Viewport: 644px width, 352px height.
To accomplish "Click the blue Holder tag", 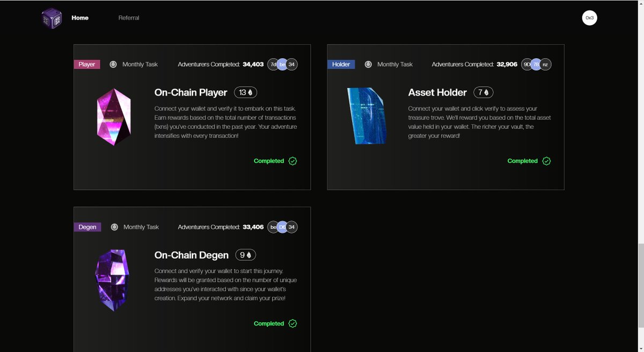I will (x=341, y=64).
